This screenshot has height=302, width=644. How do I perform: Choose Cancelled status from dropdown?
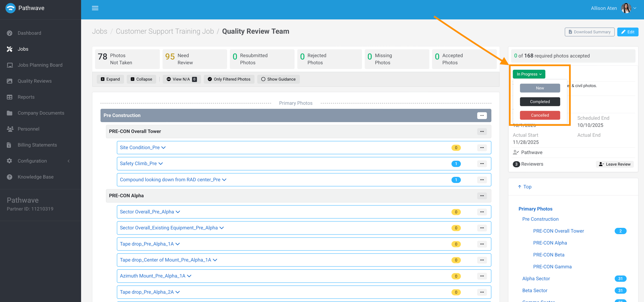[540, 115]
